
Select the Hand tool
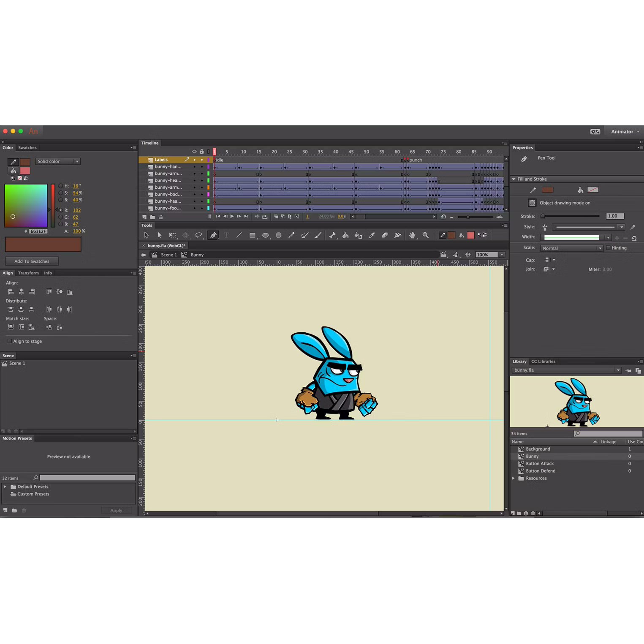(x=412, y=235)
